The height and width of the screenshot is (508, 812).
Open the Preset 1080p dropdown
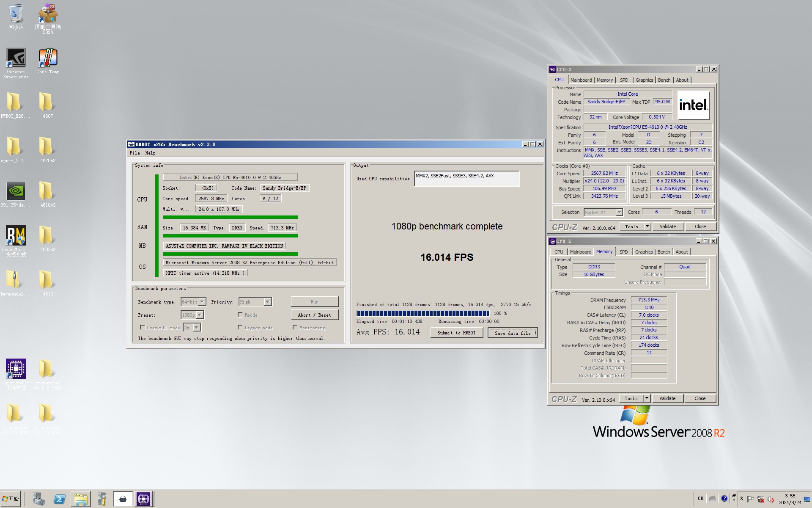(200, 315)
